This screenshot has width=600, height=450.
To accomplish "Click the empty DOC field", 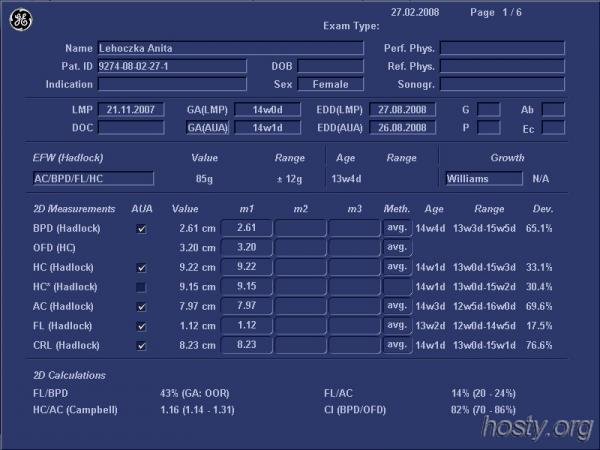I will coord(131,128).
